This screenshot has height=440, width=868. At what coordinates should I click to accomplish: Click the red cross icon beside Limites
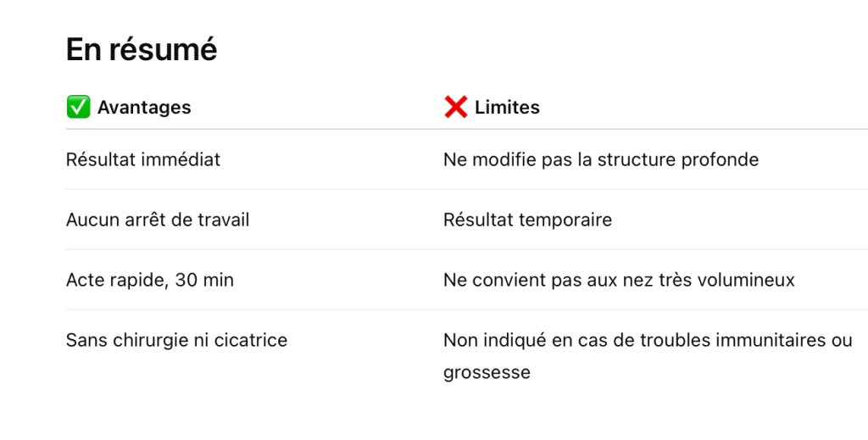pos(455,108)
